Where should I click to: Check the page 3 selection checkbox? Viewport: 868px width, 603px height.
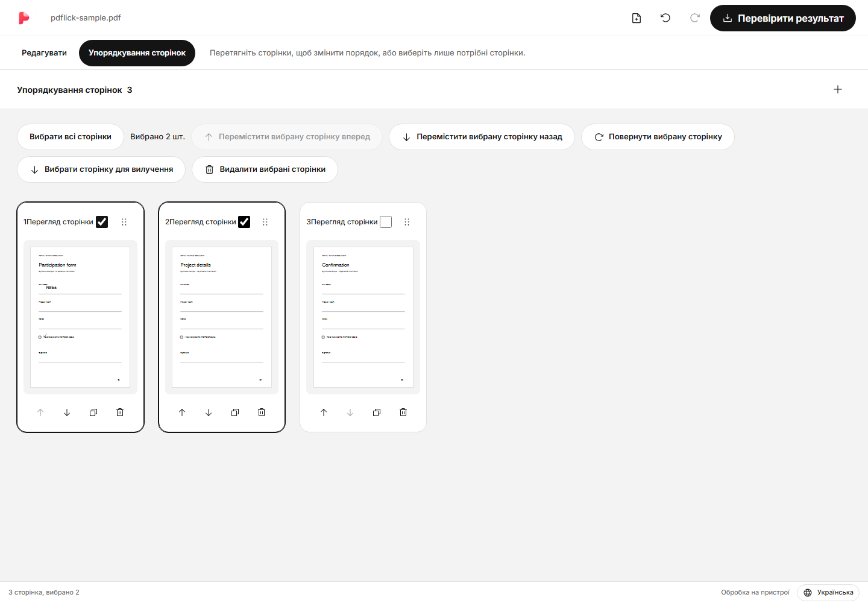point(386,222)
